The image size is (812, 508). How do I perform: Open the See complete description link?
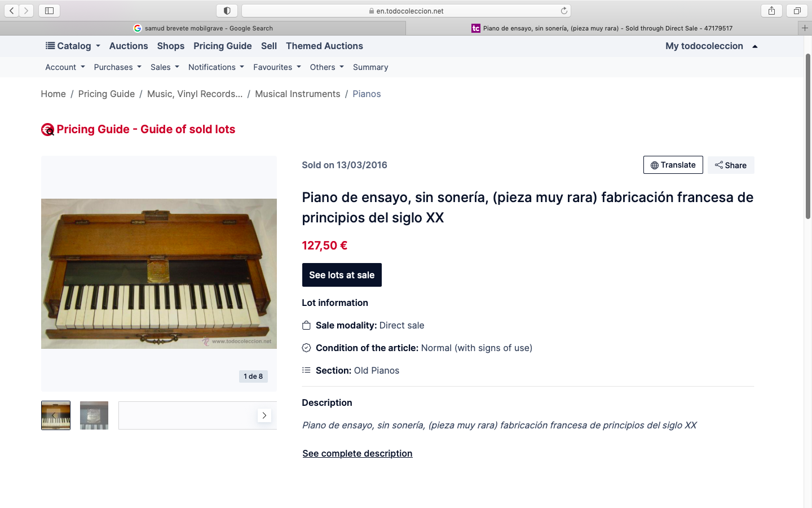click(x=357, y=454)
